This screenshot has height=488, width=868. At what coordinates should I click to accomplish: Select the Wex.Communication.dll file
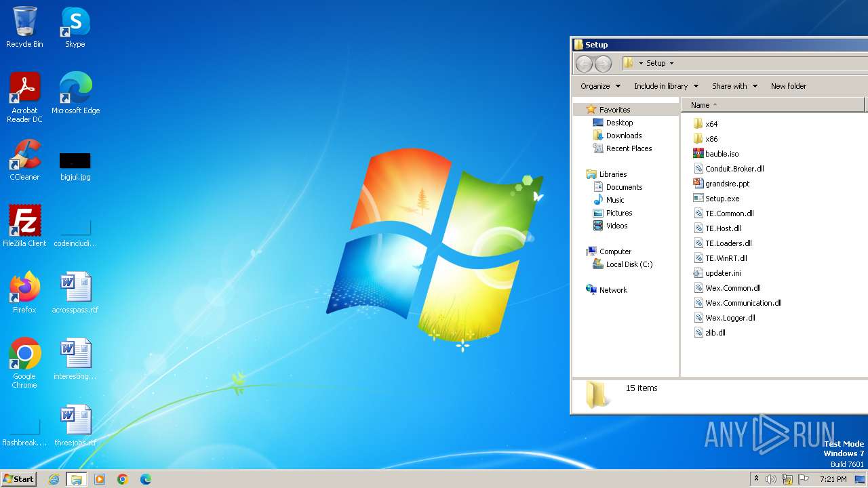[743, 303]
